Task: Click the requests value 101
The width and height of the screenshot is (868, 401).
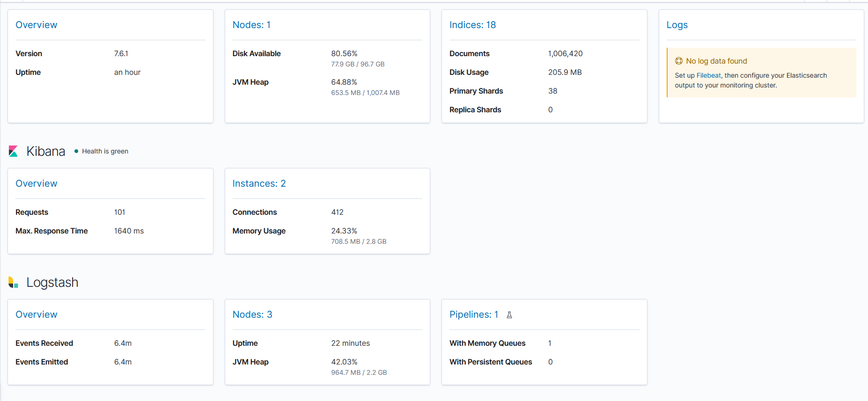Action: 120,212
